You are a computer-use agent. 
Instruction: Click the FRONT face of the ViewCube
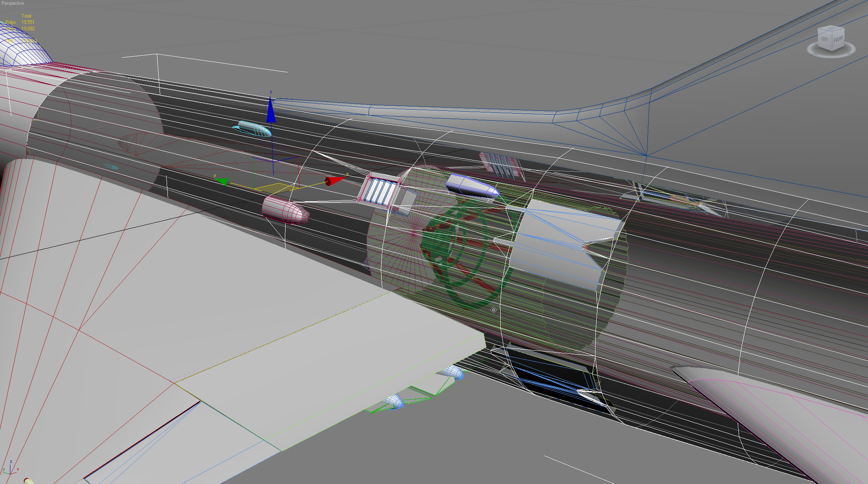pyautogui.click(x=838, y=39)
